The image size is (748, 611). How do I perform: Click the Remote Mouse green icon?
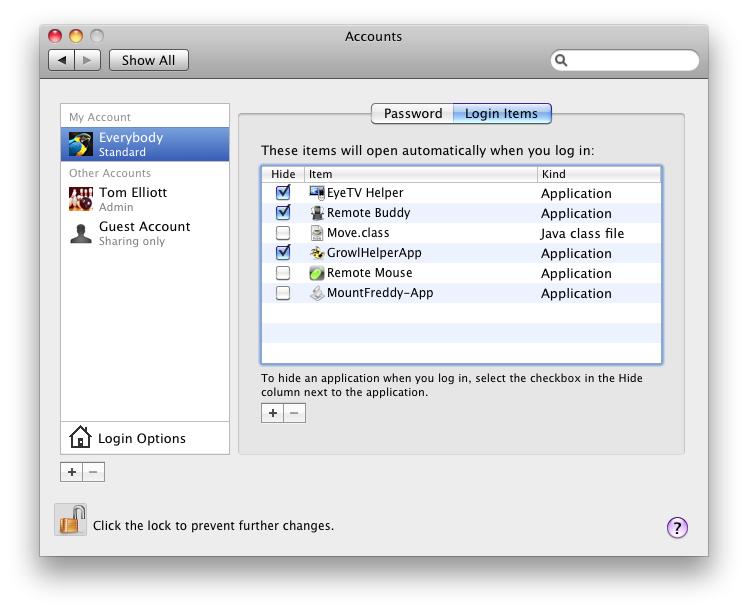click(x=317, y=273)
